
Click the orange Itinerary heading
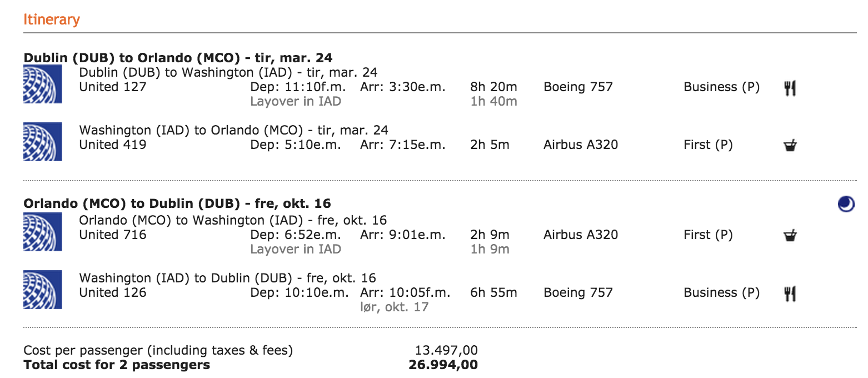pos(52,19)
